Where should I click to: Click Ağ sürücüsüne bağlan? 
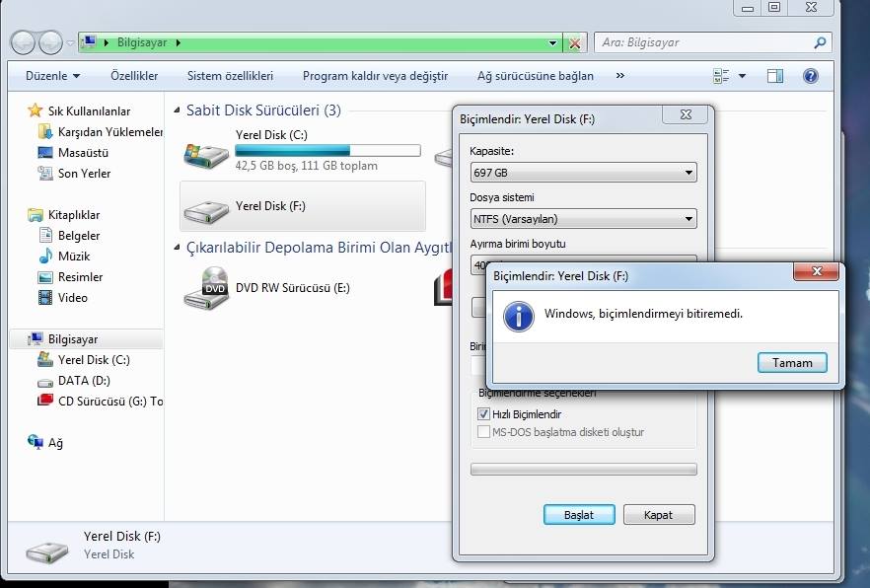click(x=535, y=75)
